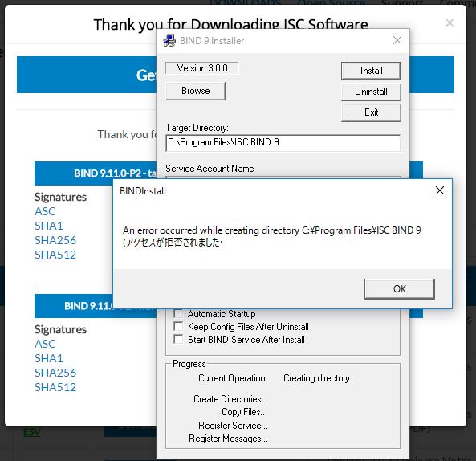Open the SHA512 signature link in first section

[x=55, y=255]
